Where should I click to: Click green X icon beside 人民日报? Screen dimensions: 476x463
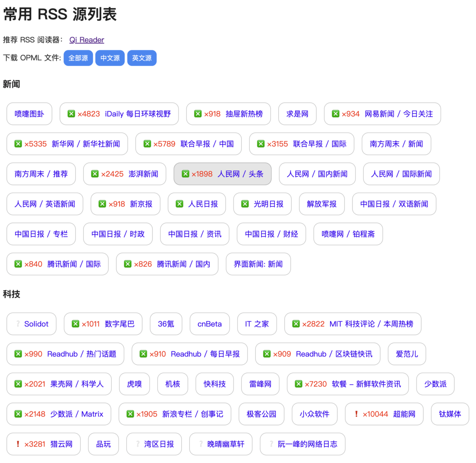179,204
